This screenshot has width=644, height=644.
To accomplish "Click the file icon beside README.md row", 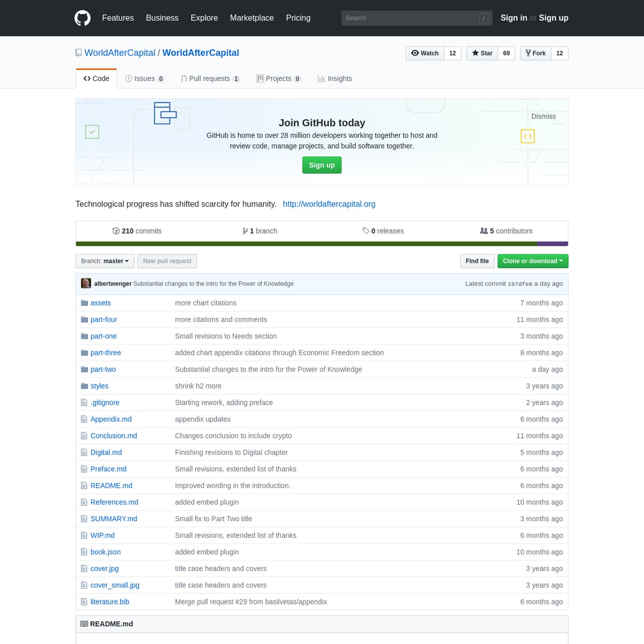I will 84,486.
